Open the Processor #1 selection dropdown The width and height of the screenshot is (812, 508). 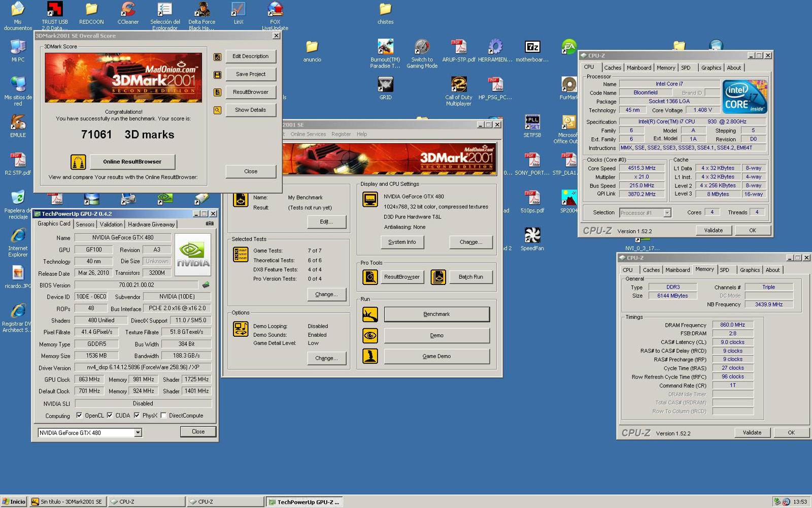click(x=667, y=213)
